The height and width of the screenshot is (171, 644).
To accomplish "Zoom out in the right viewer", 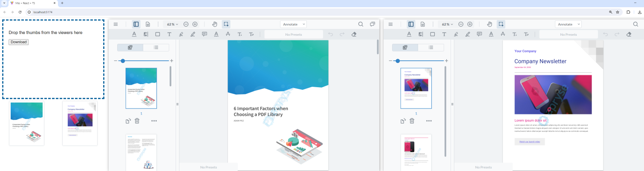I will 461,24.
